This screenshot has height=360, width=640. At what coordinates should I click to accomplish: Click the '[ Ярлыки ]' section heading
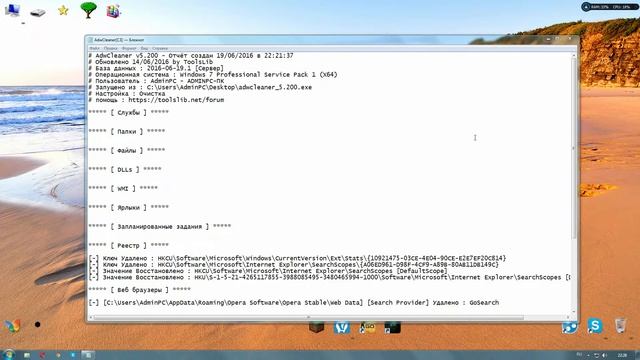129,207
